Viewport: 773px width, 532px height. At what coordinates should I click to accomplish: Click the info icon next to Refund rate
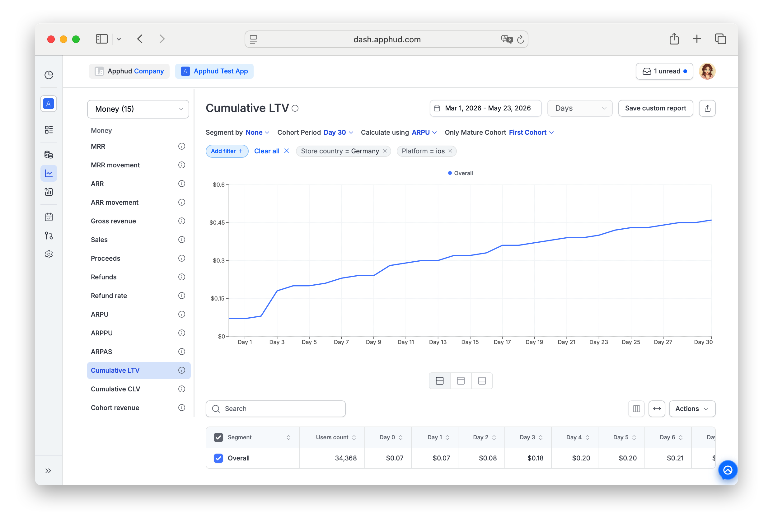(182, 296)
